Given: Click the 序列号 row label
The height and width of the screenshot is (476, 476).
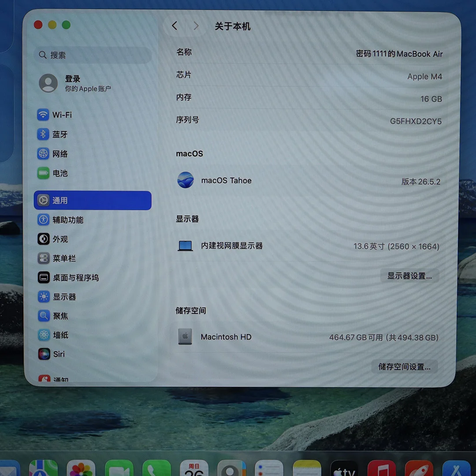Looking at the screenshot, I should (x=187, y=119).
